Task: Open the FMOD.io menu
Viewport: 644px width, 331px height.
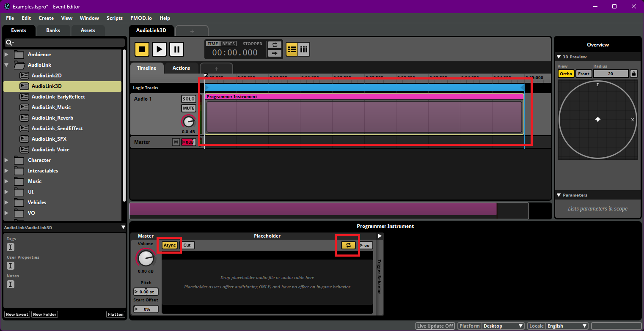Action: pyautogui.click(x=141, y=18)
